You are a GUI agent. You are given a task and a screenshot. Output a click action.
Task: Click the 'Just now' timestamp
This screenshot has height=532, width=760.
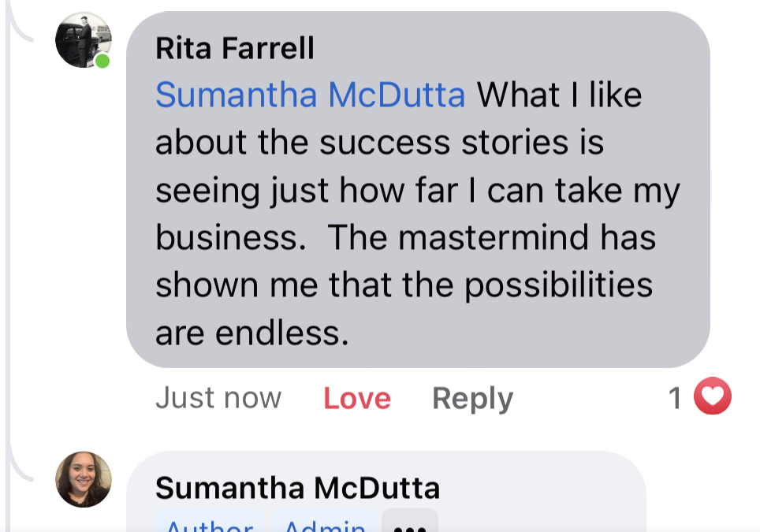(218, 398)
